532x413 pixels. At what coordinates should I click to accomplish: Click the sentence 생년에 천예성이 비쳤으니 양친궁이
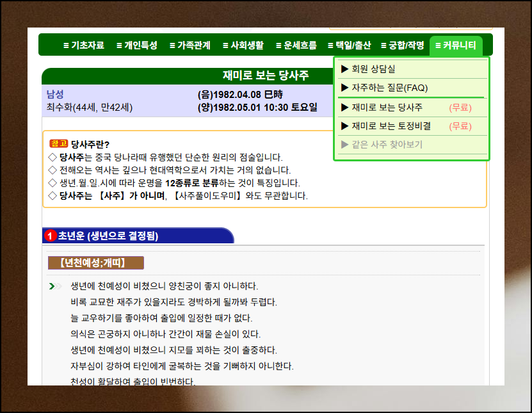tap(165, 286)
